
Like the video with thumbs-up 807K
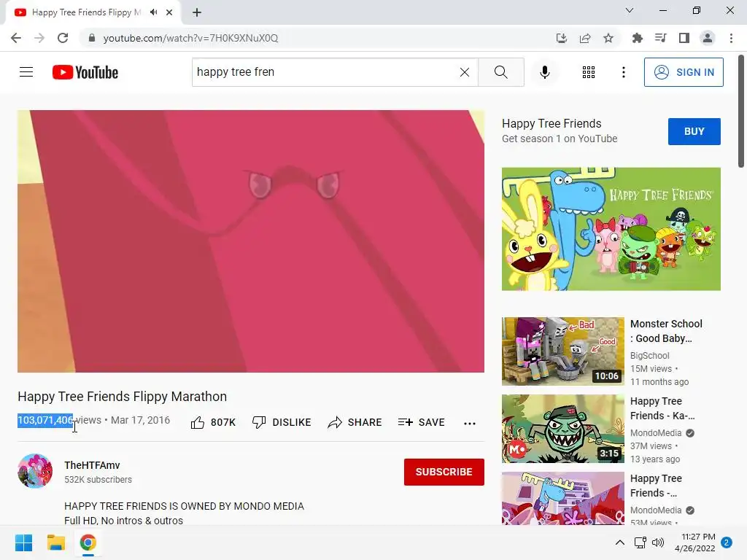click(213, 422)
